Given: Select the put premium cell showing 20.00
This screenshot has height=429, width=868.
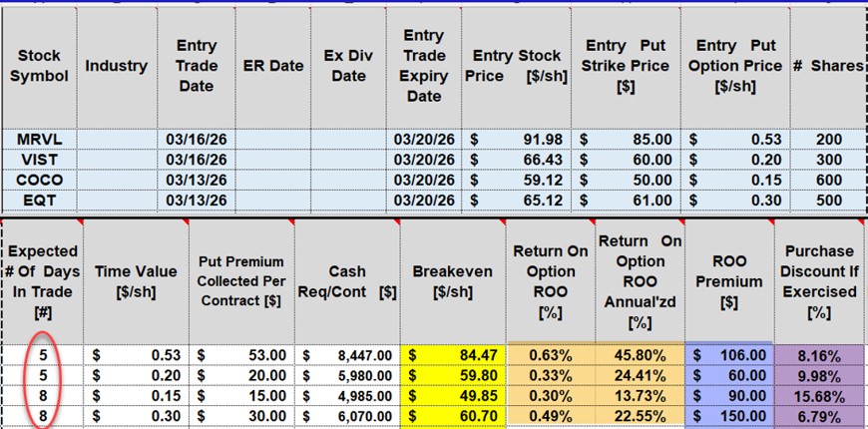Looking at the screenshot, I should (241, 375).
